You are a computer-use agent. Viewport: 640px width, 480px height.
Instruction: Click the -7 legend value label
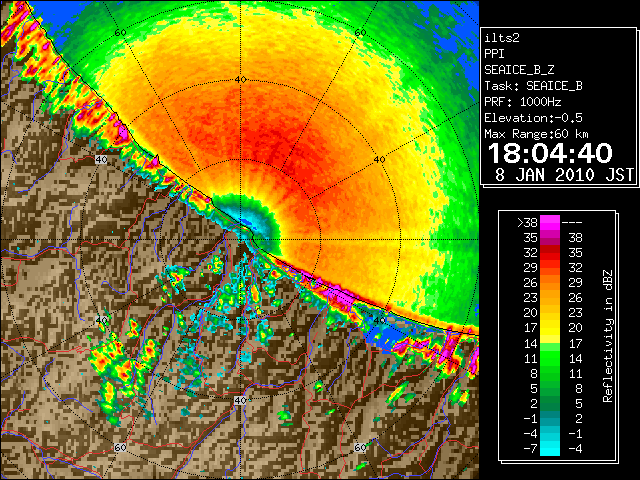(x=530, y=449)
